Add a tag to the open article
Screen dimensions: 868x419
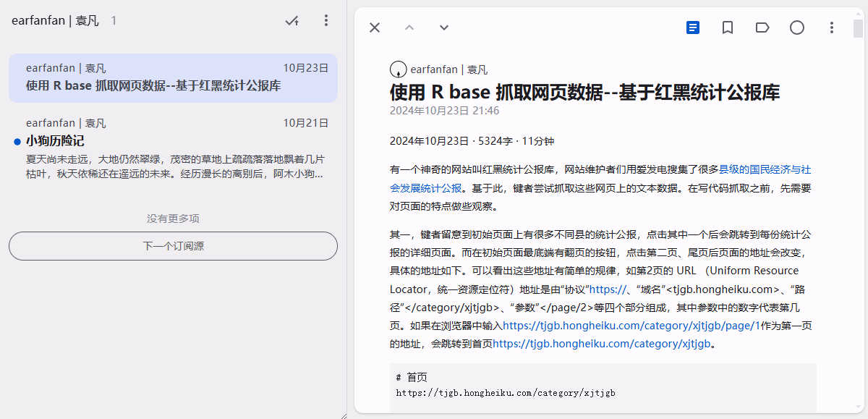point(762,27)
